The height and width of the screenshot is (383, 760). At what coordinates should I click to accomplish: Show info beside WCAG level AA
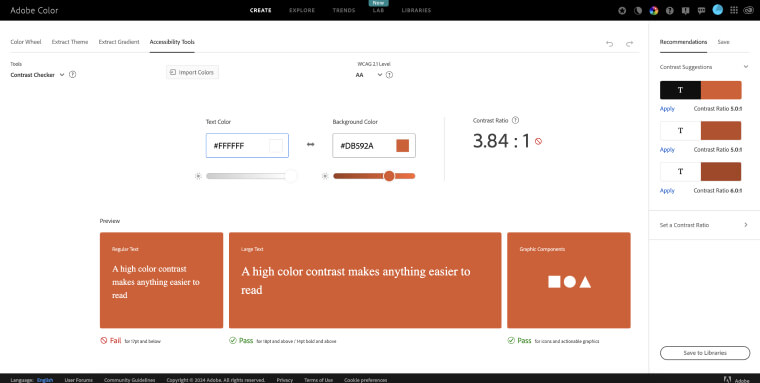(389, 75)
